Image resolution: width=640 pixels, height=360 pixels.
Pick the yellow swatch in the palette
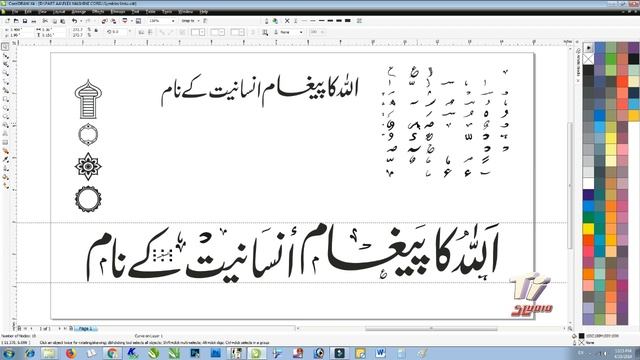coord(588,229)
